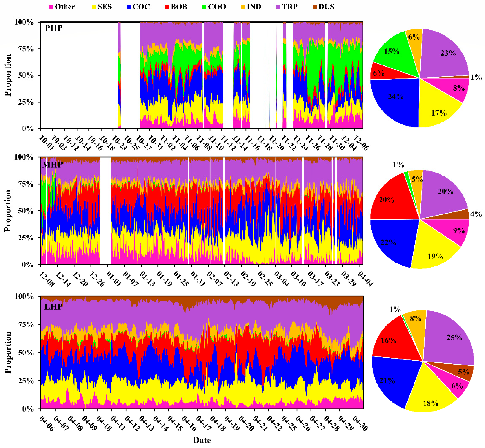Image resolution: width=485 pixels, height=448 pixels.
Task: Click the green COO legend swatch
Action: [x=204, y=7]
